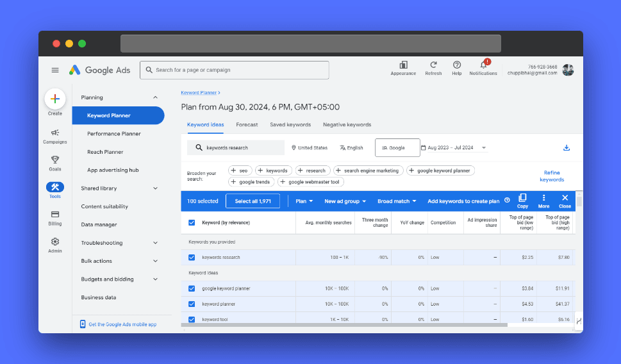
Task: Expand Budgets and bidding section
Action: point(155,279)
